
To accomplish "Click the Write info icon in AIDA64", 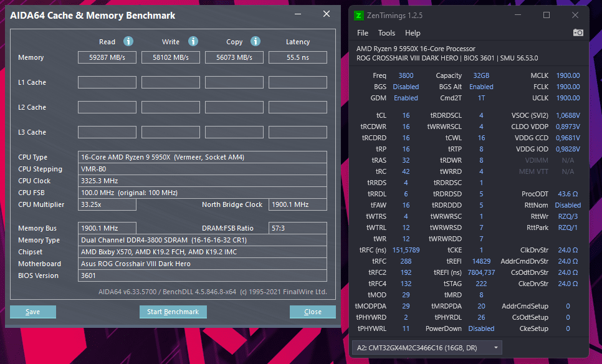I will 193,41.
